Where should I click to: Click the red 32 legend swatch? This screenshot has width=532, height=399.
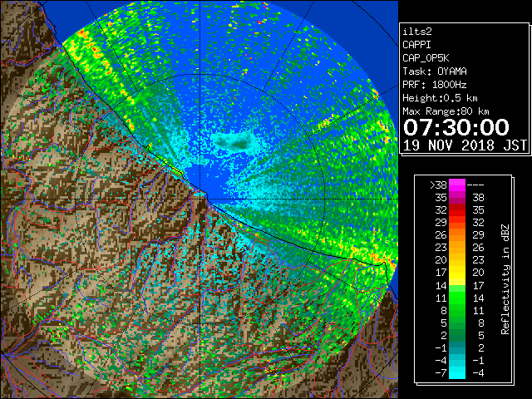tap(457, 210)
